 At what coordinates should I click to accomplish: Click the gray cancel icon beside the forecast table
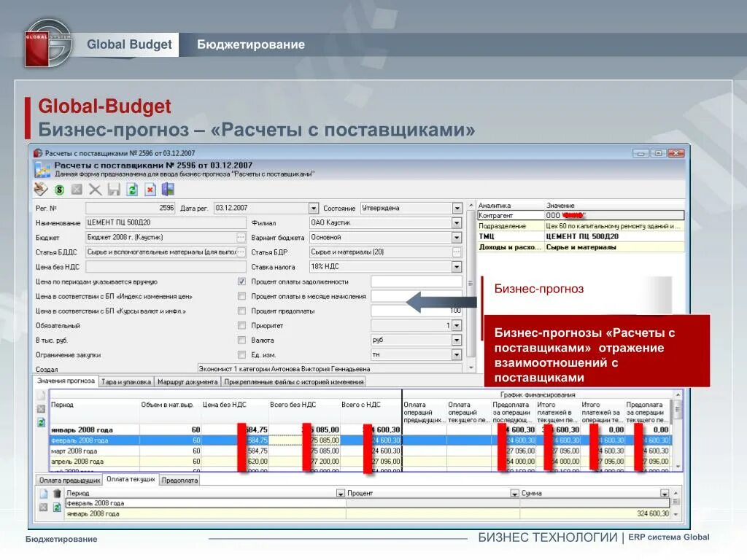pos(41,408)
